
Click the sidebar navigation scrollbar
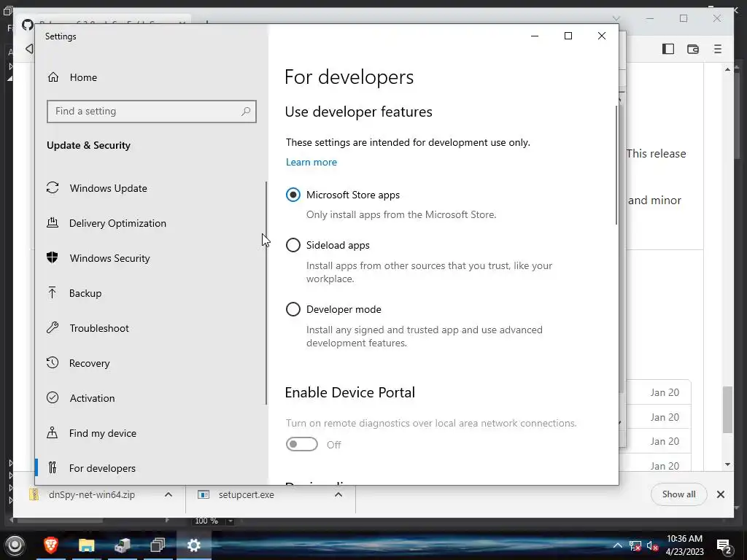(x=266, y=293)
